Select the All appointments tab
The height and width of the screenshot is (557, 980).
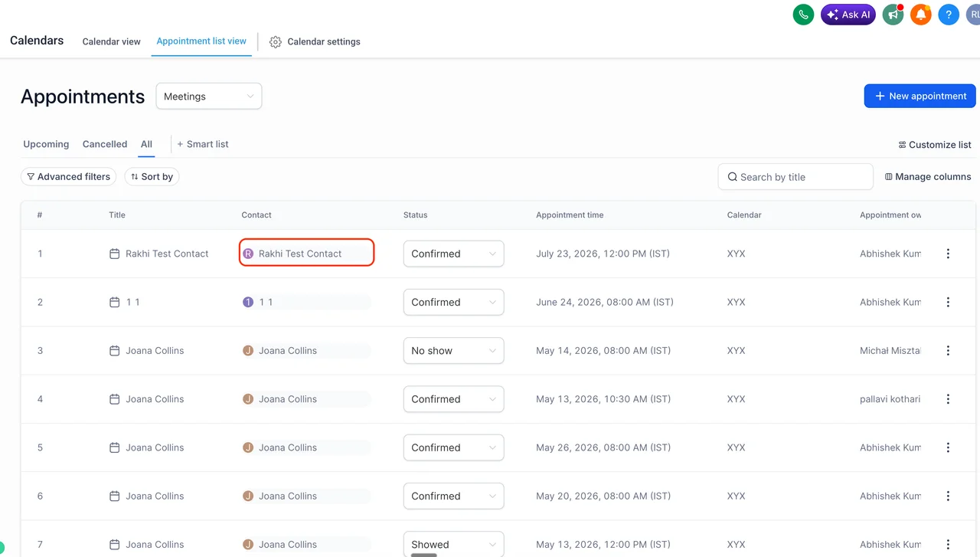(146, 144)
